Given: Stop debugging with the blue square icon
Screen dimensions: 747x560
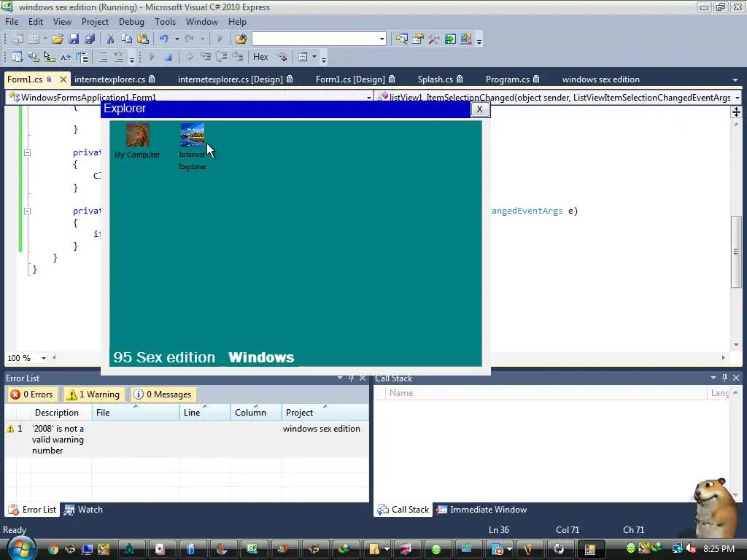Looking at the screenshot, I should point(169,57).
